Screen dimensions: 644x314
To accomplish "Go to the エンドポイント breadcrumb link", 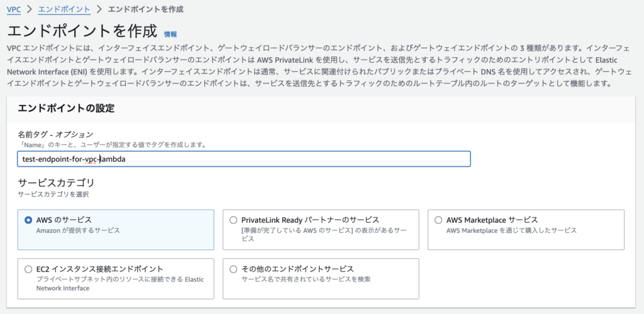I will point(64,9).
